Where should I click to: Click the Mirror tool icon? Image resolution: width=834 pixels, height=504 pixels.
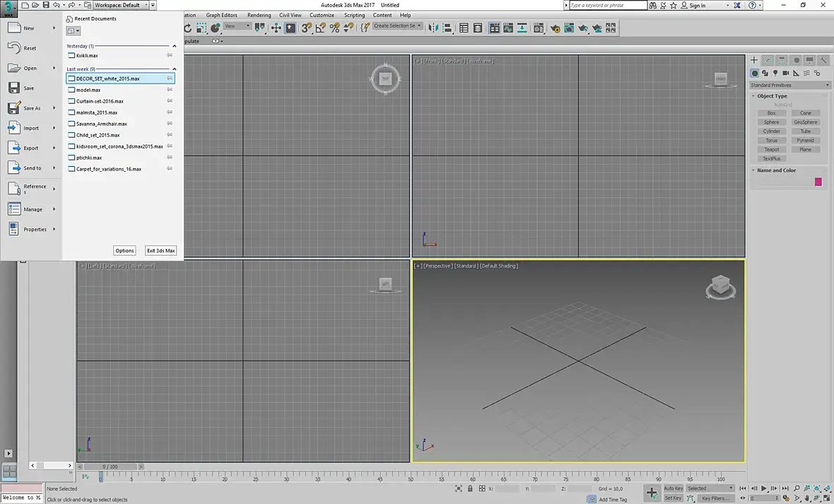tap(433, 28)
